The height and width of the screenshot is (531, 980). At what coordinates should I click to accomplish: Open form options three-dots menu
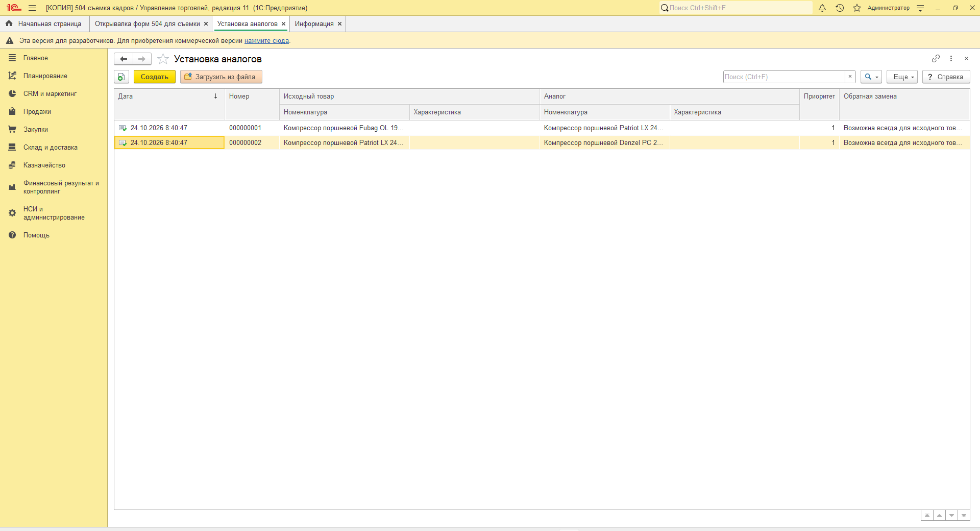click(951, 59)
